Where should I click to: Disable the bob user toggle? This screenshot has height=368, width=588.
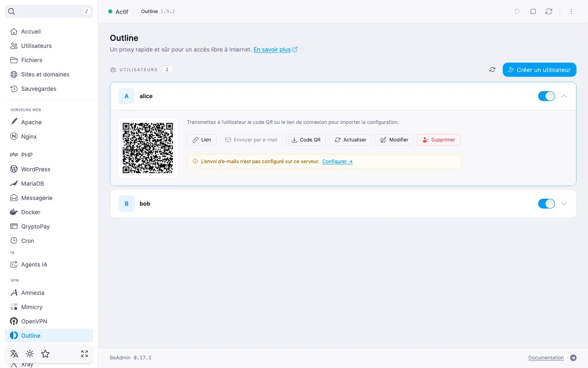tap(546, 204)
